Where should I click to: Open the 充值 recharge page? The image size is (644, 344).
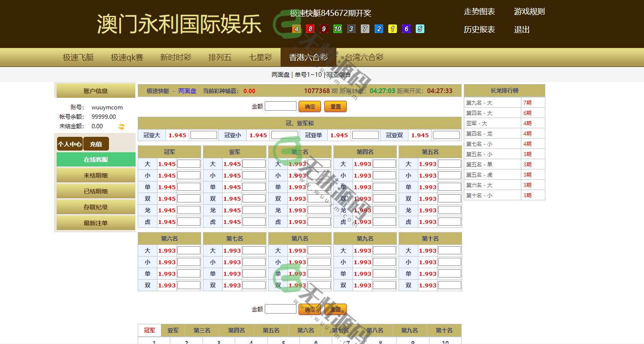coord(96,144)
